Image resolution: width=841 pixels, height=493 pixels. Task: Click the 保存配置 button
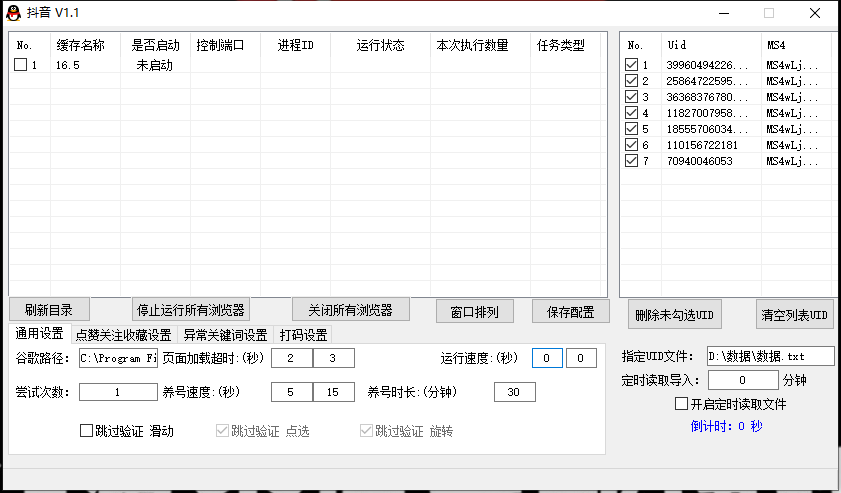(571, 312)
